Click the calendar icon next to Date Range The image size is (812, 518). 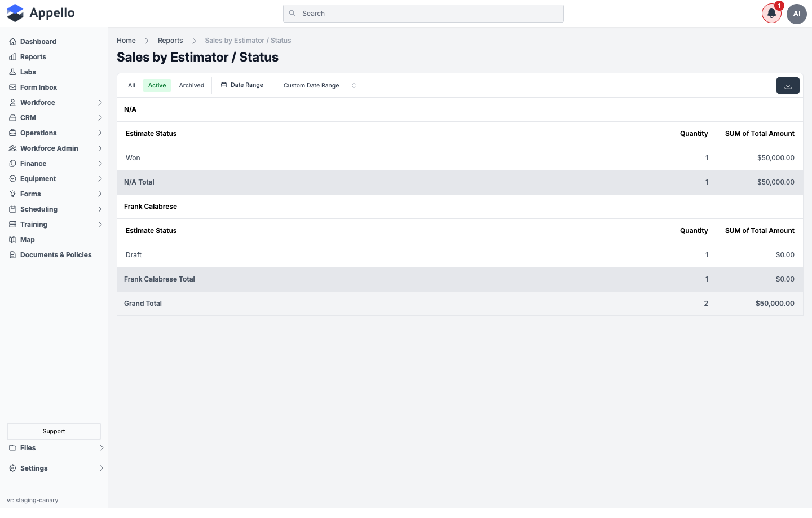224,85
